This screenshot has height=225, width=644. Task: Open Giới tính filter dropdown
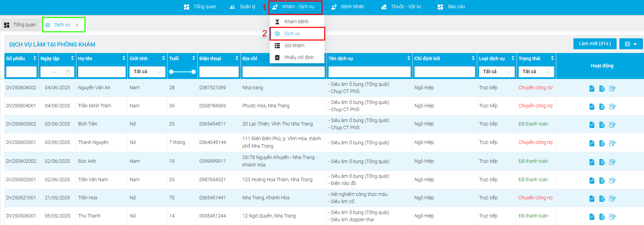pos(147,71)
